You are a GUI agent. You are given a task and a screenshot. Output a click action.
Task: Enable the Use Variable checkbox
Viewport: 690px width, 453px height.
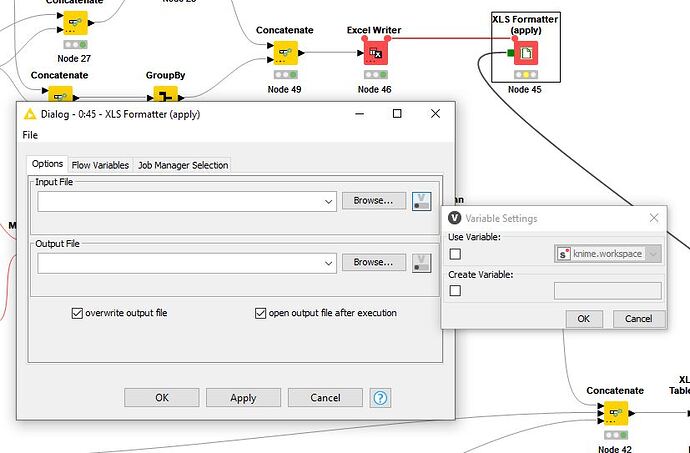(455, 254)
